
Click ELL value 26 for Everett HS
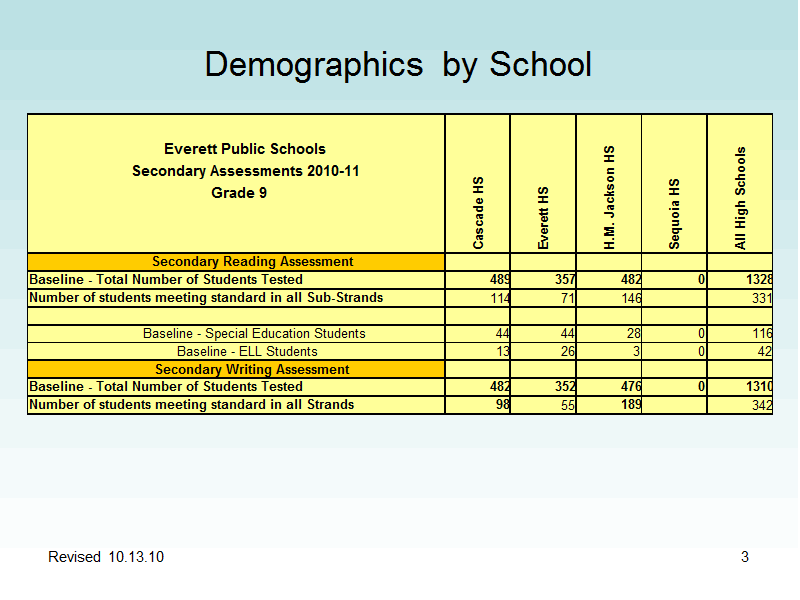[x=568, y=352]
